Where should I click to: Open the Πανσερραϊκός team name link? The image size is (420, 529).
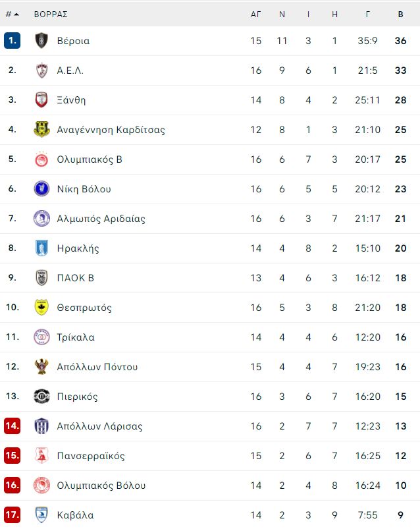coord(91,456)
